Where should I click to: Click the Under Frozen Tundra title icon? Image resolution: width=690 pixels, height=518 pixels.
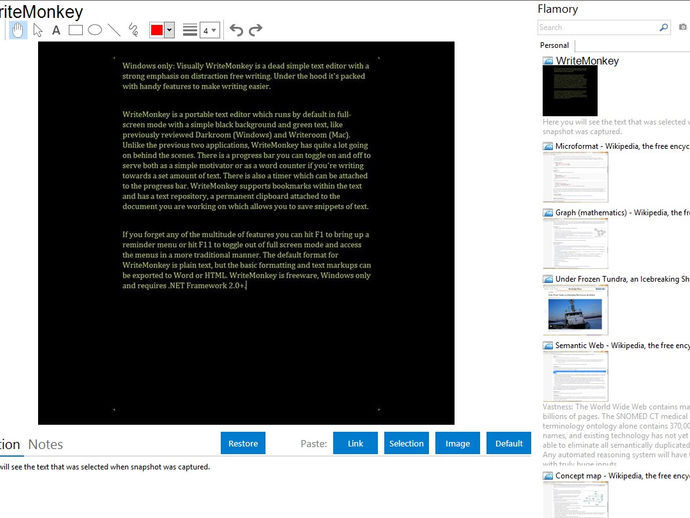click(548, 279)
